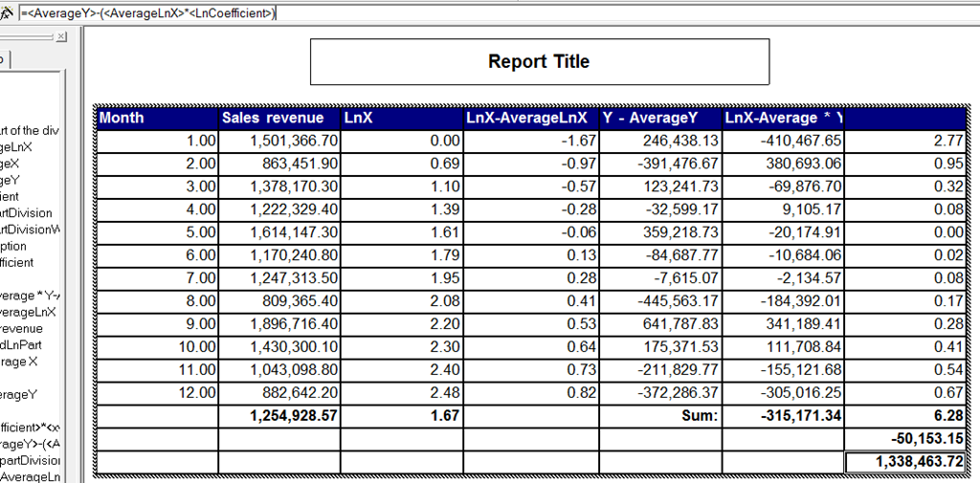Select the highlighted result cell 1,338,463.72
The width and height of the screenshot is (980, 483).
click(x=905, y=462)
